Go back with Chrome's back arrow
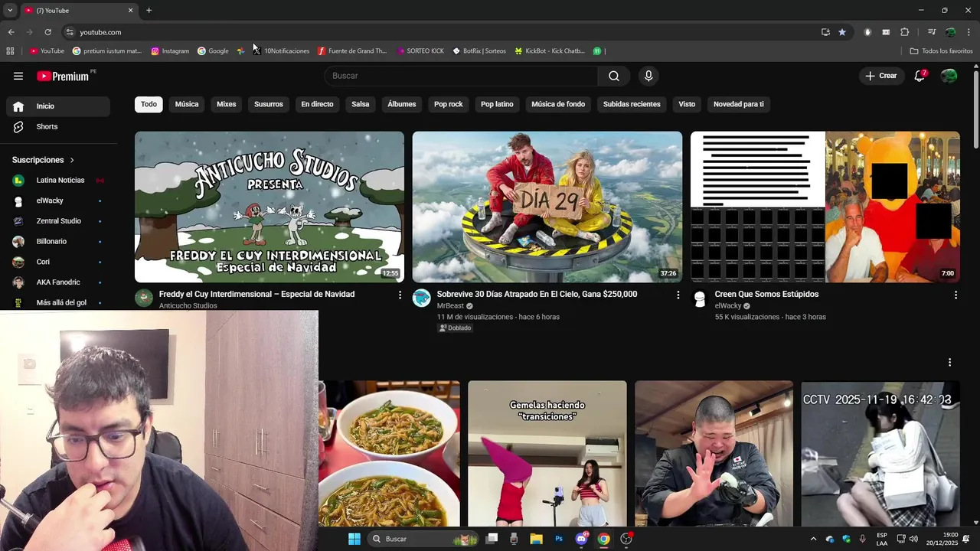 tap(11, 32)
